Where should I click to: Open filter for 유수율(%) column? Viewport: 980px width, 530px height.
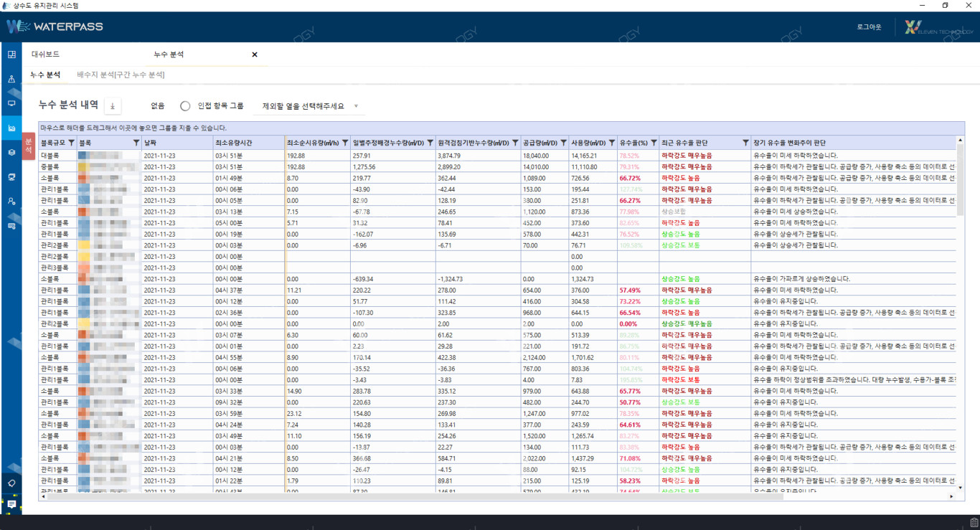(x=654, y=143)
